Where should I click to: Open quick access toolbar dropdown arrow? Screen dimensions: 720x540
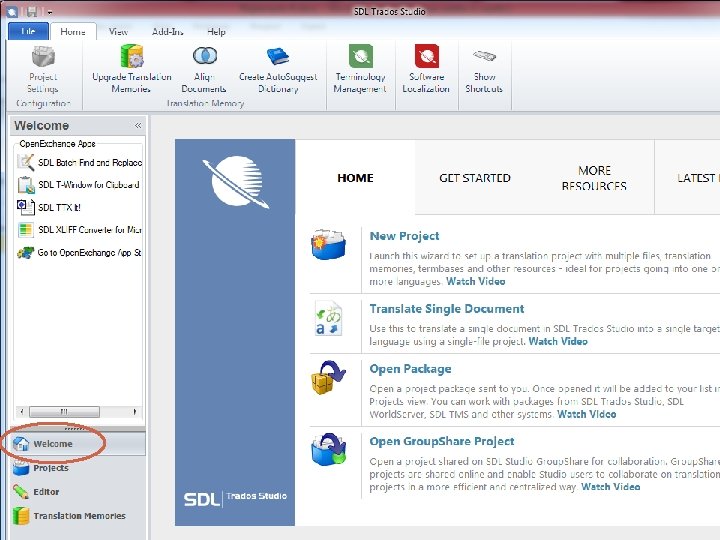pyautogui.click(x=49, y=12)
